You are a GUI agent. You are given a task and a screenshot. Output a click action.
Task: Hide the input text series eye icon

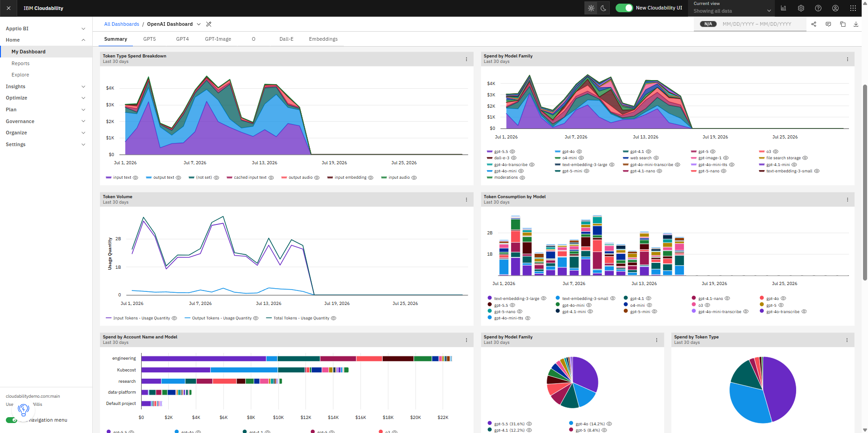[x=135, y=178]
